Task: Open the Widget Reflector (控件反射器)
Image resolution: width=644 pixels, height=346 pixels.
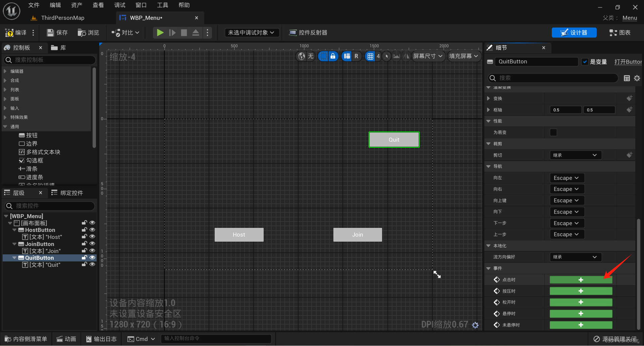Action: click(x=308, y=33)
